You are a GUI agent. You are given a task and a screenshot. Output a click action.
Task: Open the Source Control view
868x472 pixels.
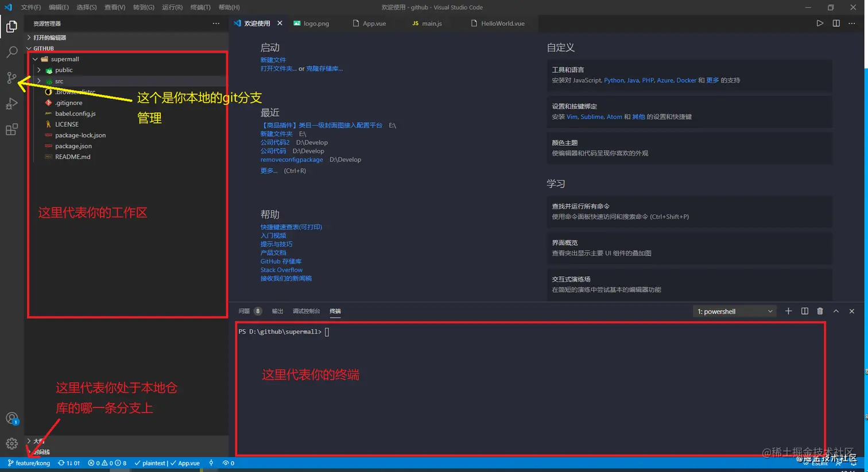click(x=11, y=78)
